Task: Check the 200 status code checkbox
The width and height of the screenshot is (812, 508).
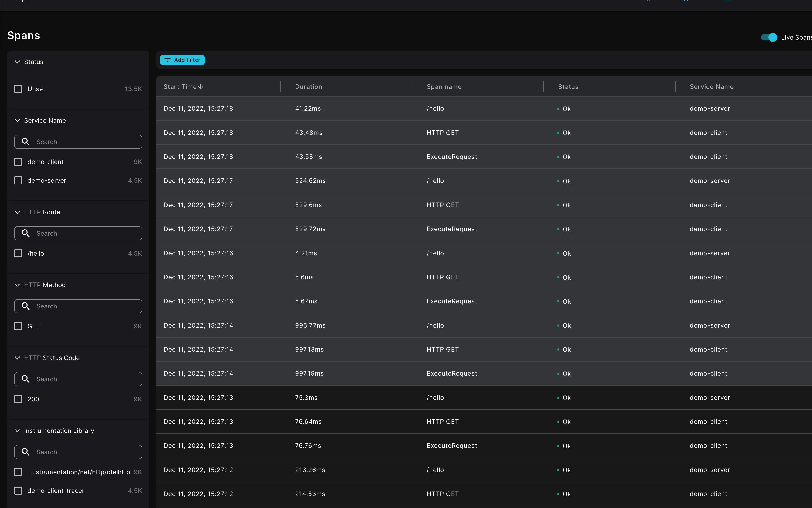Action: click(18, 399)
